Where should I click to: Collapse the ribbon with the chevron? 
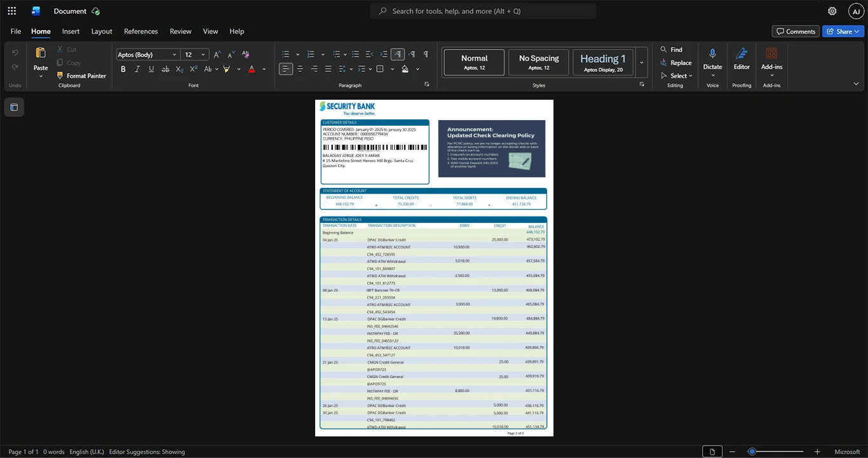(856, 84)
